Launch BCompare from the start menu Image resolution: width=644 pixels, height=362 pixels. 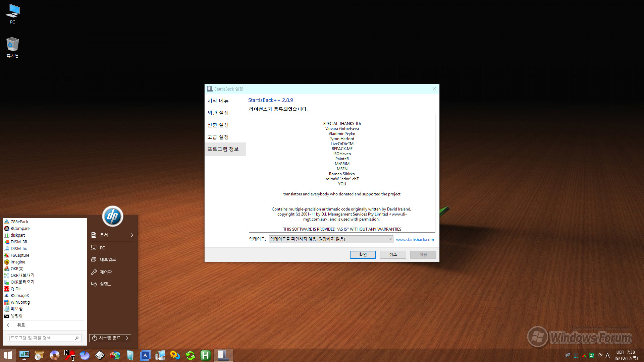click(x=20, y=228)
